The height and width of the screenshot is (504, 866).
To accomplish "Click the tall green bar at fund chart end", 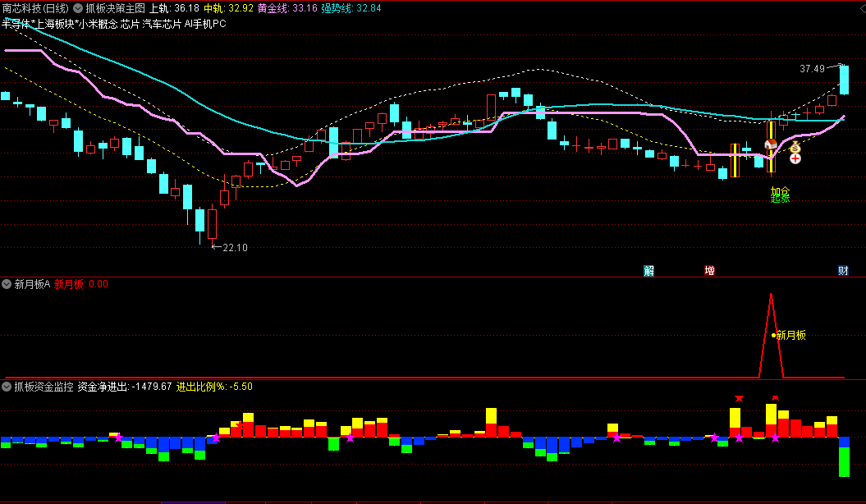I will [844, 461].
